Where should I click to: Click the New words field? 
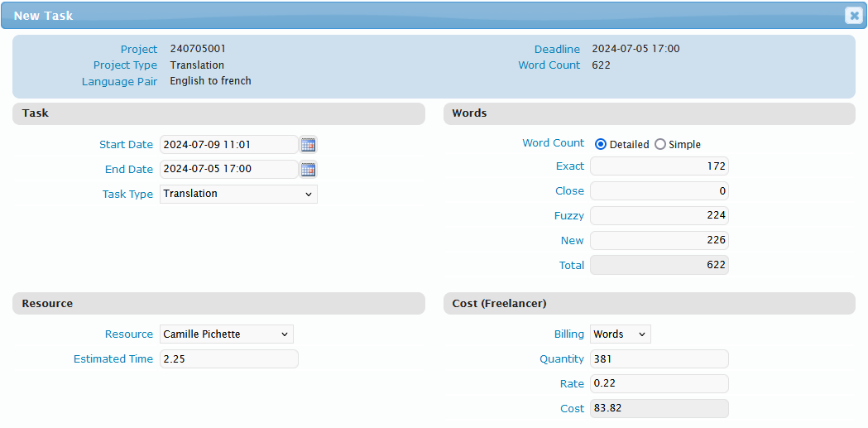tap(659, 241)
